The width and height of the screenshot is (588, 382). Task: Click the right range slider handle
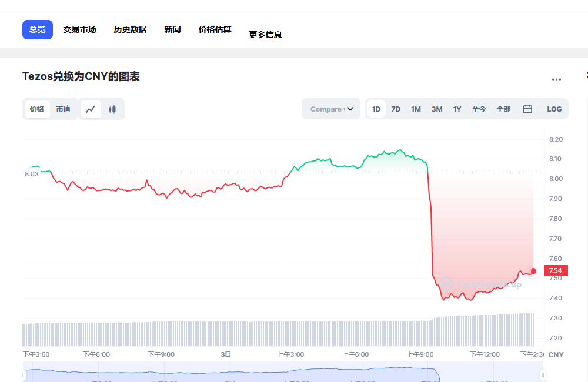543,375
